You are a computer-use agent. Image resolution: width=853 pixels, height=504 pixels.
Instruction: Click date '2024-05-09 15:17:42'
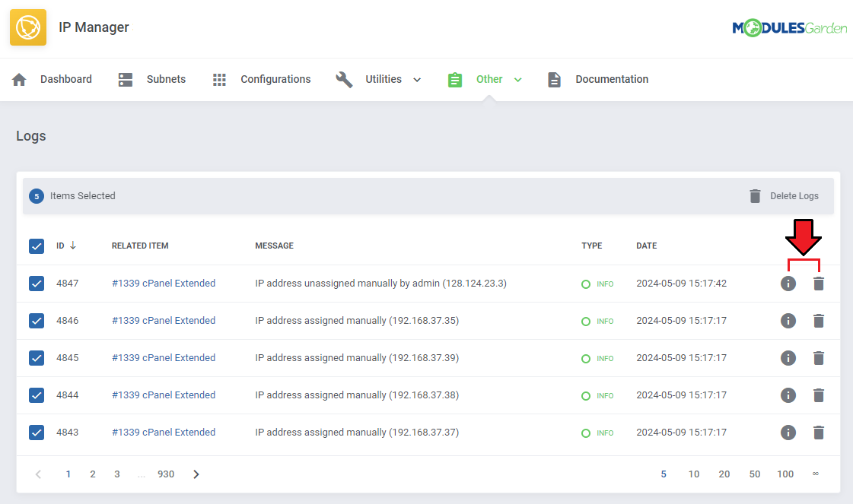tap(682, 284)
